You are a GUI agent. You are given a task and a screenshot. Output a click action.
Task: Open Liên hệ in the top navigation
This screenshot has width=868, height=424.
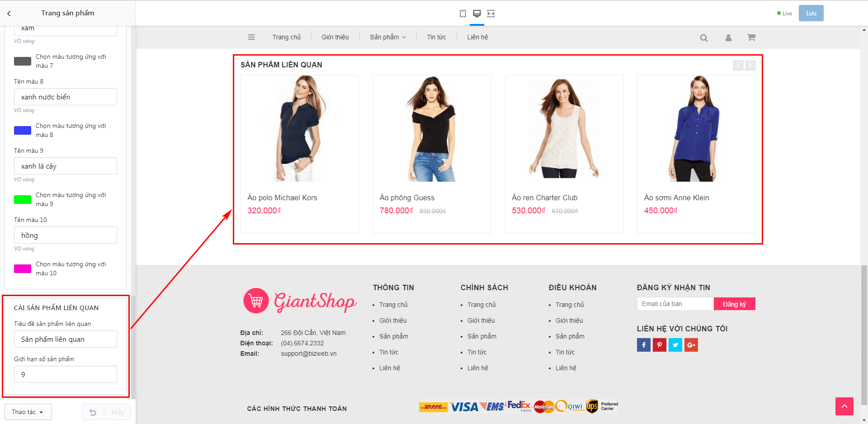click(x=477, y=37)
